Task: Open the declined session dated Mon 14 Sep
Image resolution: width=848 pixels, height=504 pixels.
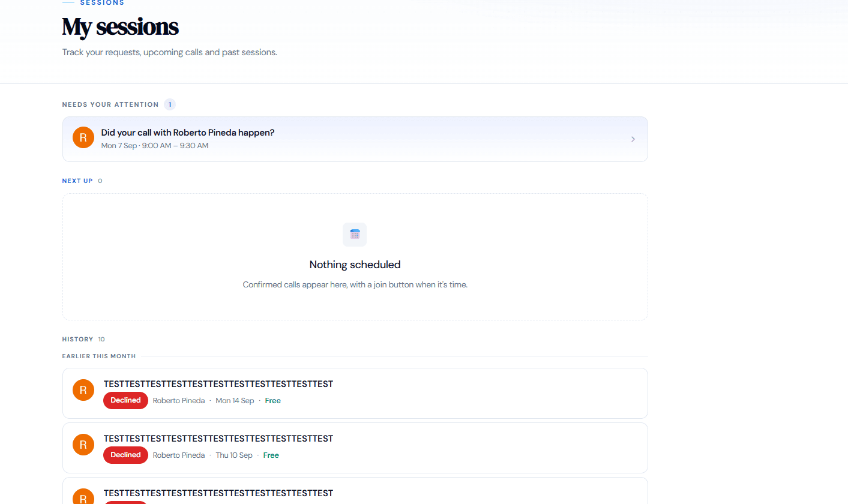Action: (355, 393)
